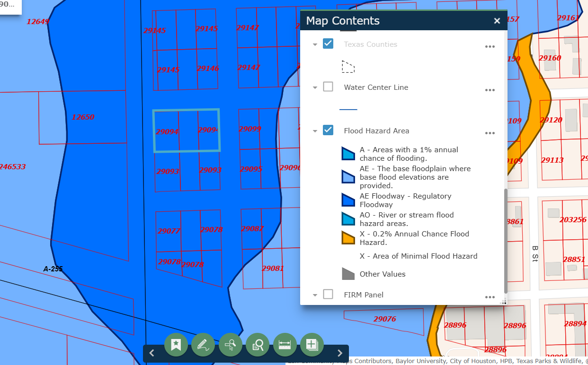Viewport: 588px width, 365px height.
Task: Click the AE Floodway legend swatch
Action: 348,200
